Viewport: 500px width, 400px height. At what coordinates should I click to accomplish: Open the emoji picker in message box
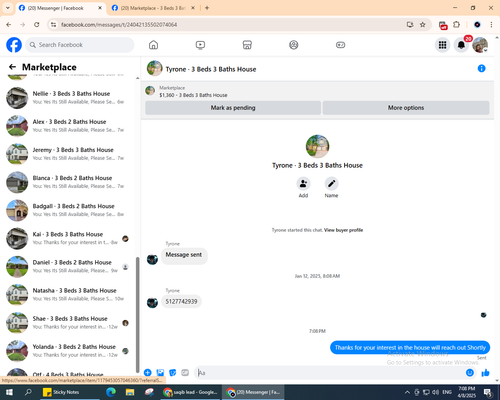pyautogui.click(x=470, y=373)
